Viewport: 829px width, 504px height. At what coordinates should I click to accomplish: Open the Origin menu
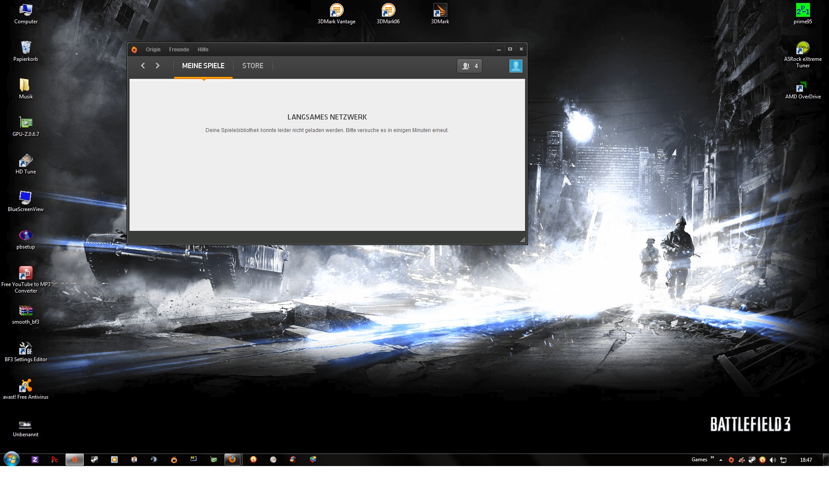(153, 50)
